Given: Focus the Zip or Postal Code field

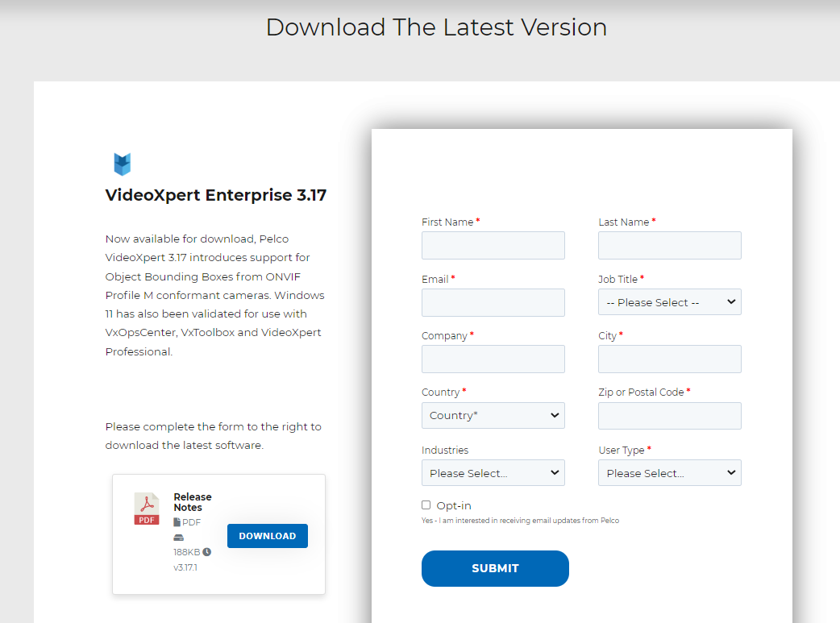Looking at the screenshot, I should click(x=669, y=416).
